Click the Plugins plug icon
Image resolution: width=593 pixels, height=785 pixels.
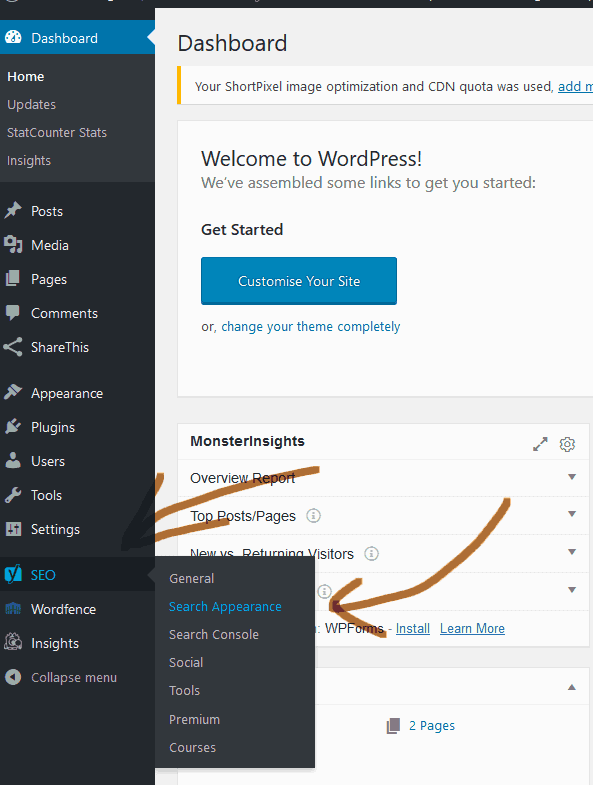click(13, 427)
